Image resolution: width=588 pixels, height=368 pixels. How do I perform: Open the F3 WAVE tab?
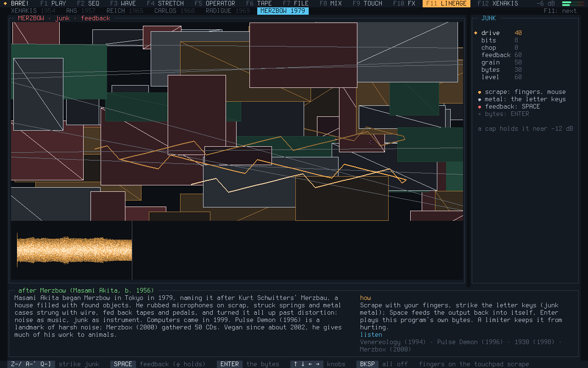click(123, 3)
